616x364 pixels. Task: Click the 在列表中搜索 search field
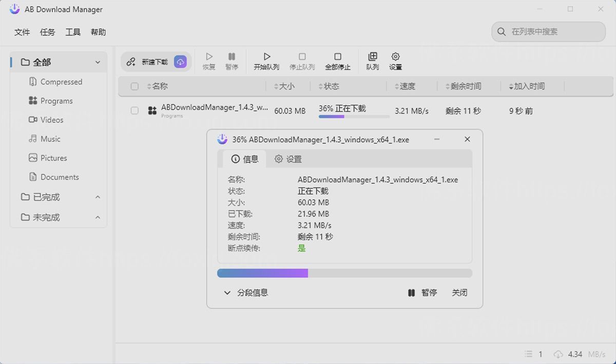click(x=548, y=31)
